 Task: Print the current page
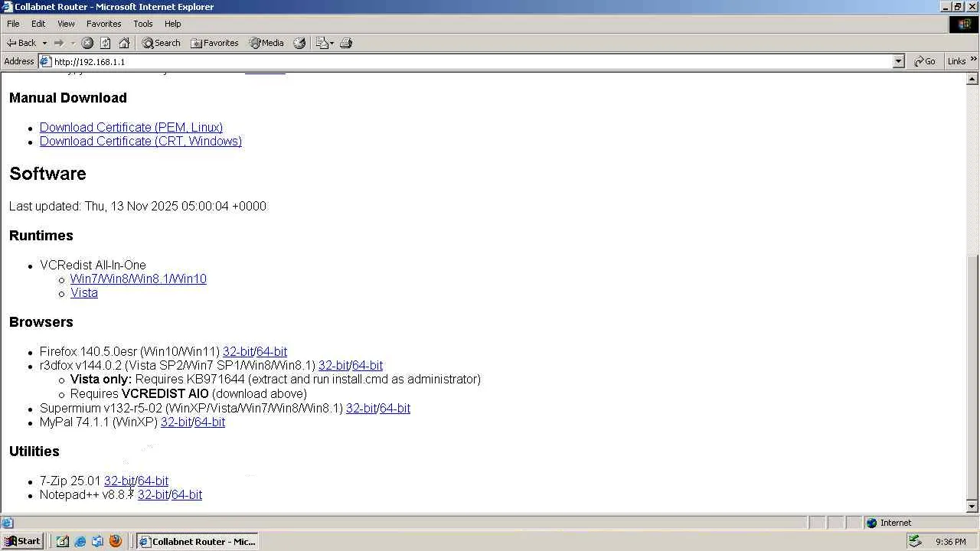tap(346, 43)
